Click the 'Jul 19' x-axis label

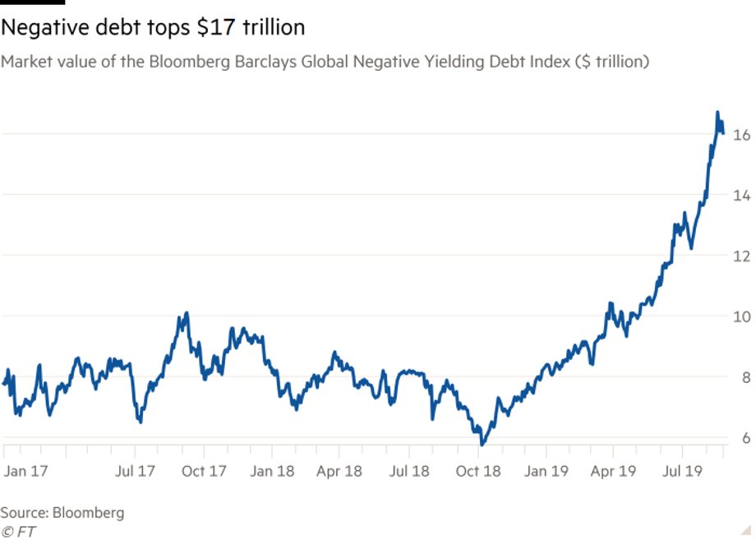tap(682, 471)
